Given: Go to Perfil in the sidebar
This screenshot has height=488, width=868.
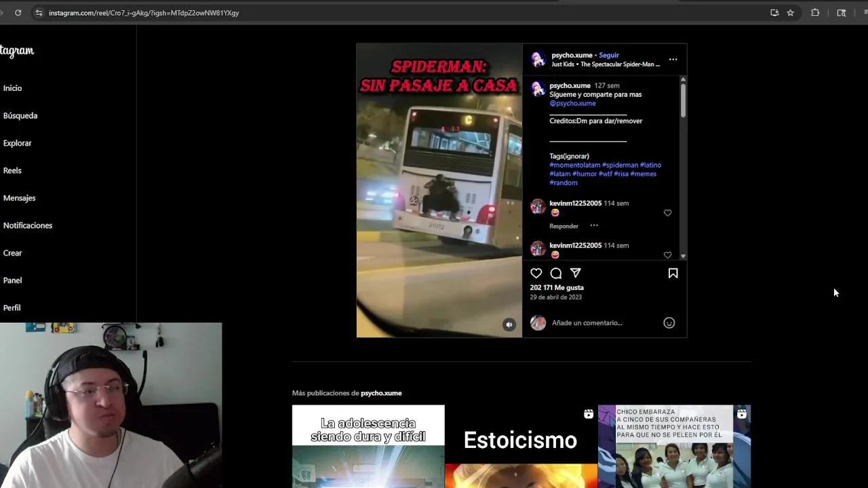Looking at the screenshot, I should 12,308.
